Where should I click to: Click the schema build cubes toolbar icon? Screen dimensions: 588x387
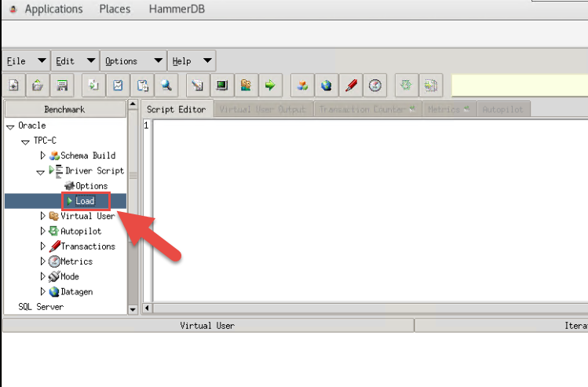(302, 86)
